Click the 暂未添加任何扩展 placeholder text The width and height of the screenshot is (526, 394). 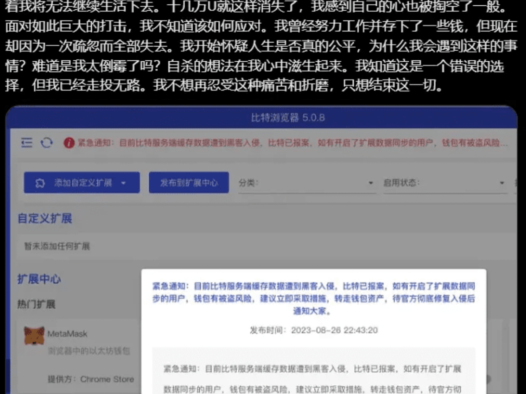(57, 246)
